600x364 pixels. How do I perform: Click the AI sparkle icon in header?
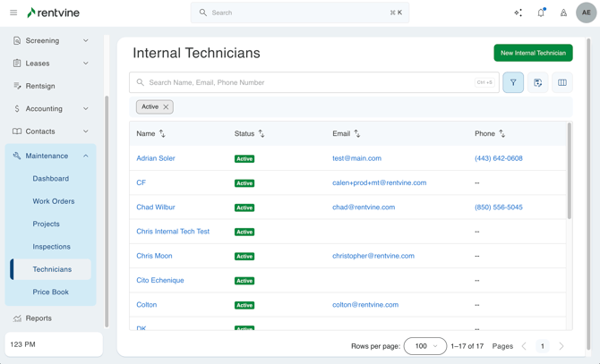(x=518, y=13)
